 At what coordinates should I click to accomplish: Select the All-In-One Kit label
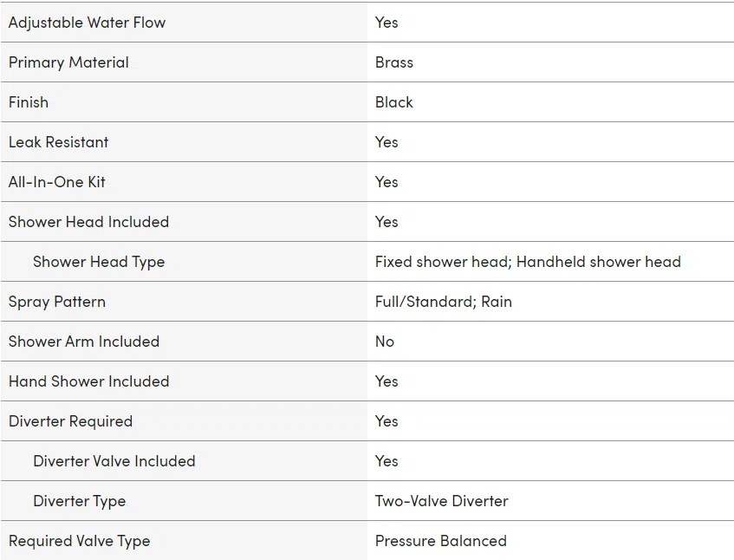[x=57, y=182]
